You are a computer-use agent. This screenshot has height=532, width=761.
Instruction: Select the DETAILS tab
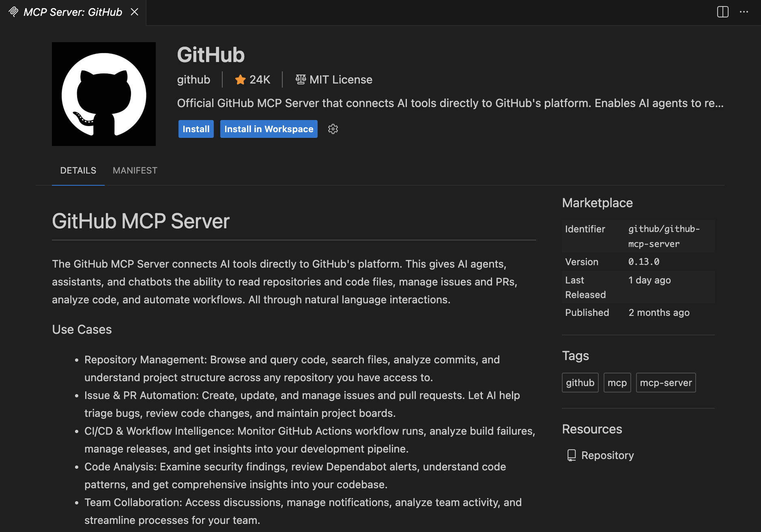(78, 170)
